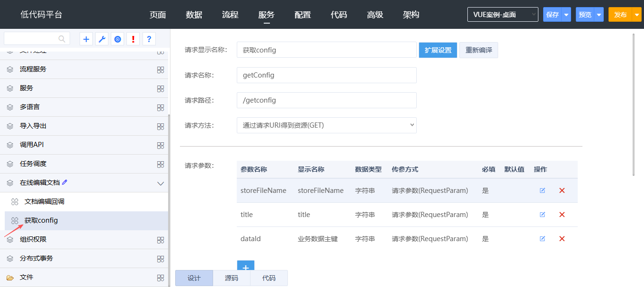Open the question mark help icon

tap(149, 39)
